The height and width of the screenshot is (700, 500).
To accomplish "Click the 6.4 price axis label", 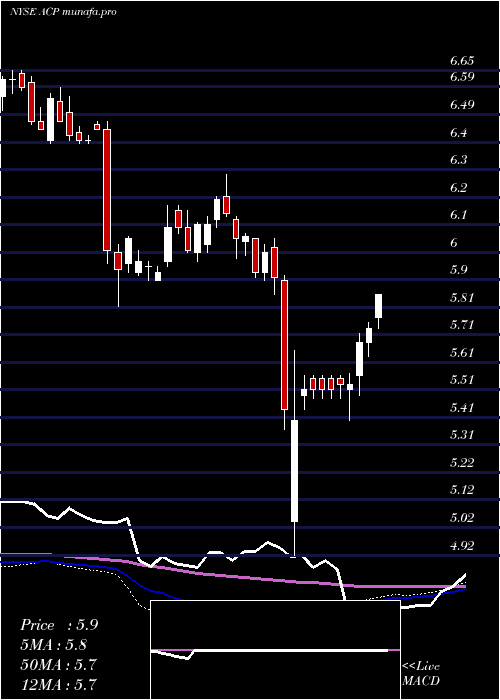I will coord(458,133).
